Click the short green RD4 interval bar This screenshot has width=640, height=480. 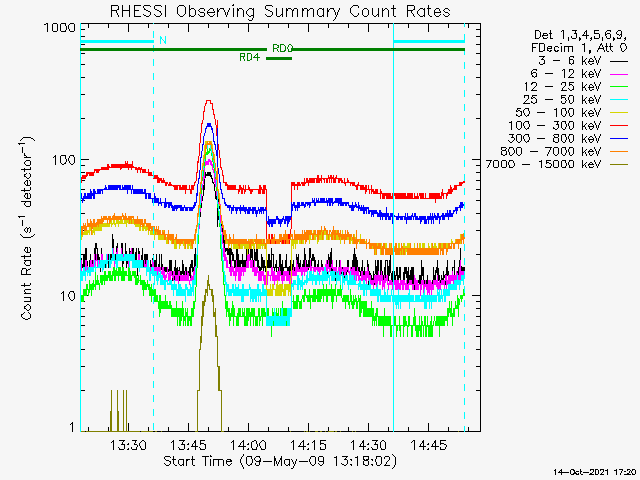(x=279, y=58)
